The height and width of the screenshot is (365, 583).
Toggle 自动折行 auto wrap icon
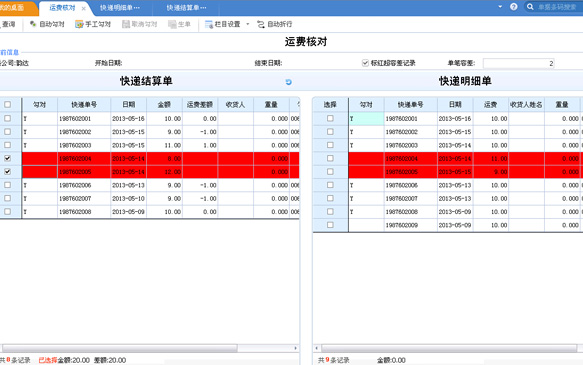[261, 24]
